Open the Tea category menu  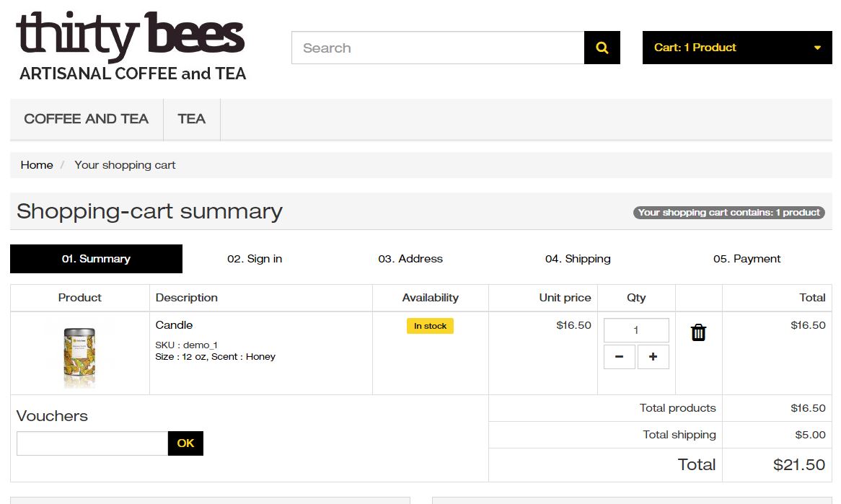click(191, 119)
